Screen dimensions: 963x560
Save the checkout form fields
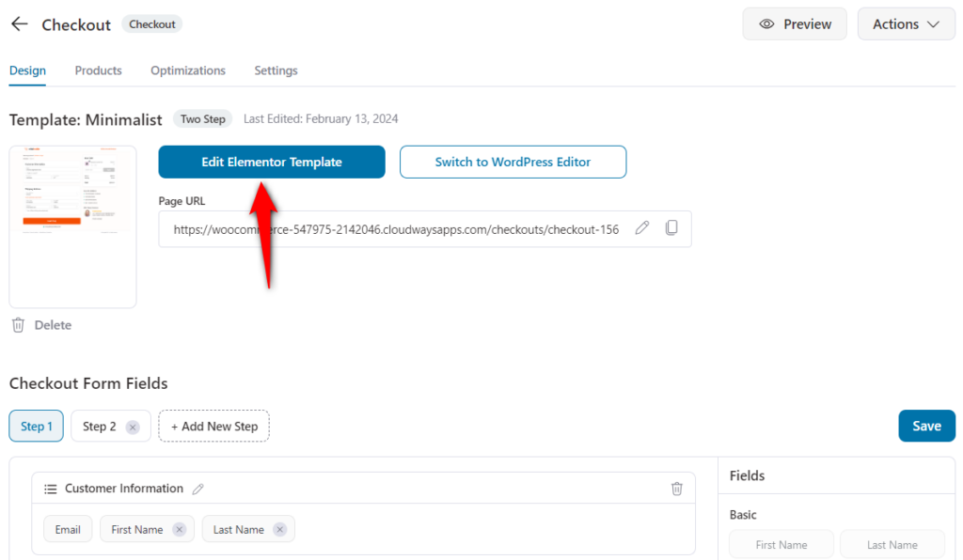926,426
